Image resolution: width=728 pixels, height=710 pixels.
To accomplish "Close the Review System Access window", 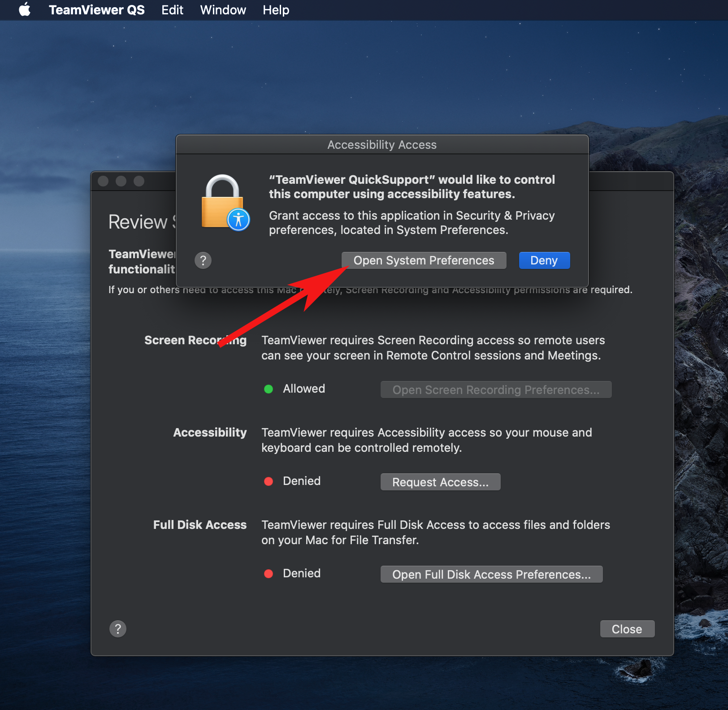I will 627,629.
